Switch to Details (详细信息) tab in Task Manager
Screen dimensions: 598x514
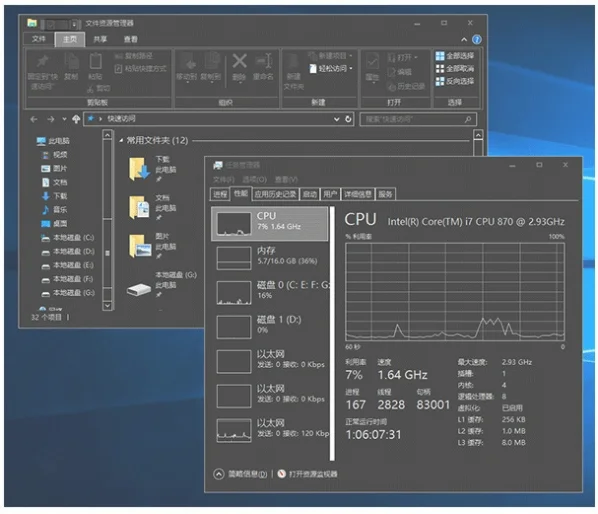click(358, 194)
